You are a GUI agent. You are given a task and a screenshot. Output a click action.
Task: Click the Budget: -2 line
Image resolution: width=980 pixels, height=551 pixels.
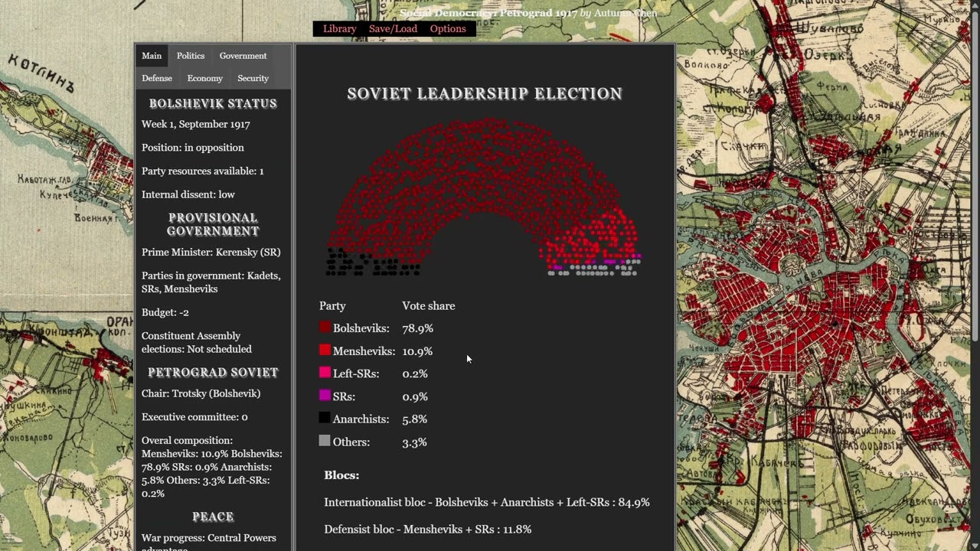coord(165,312)
